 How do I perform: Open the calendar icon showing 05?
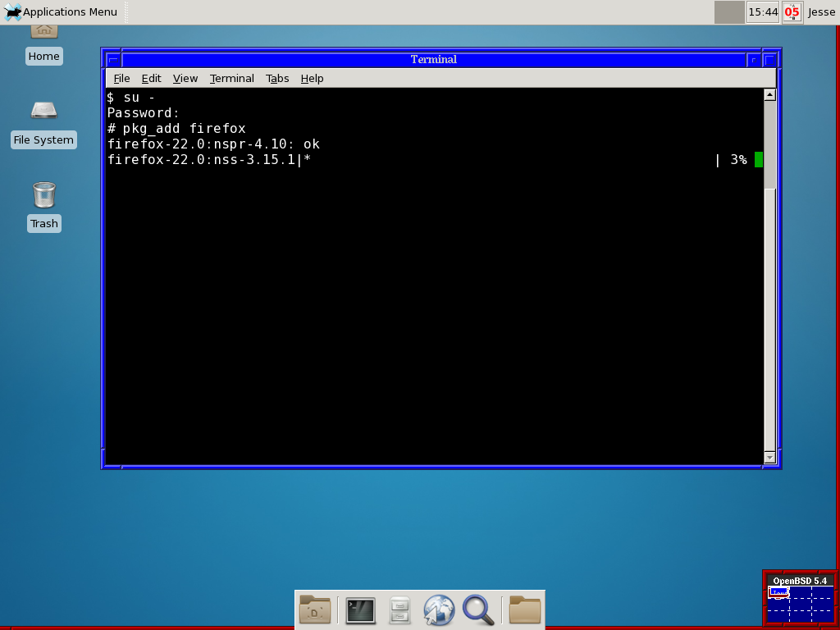792,11
